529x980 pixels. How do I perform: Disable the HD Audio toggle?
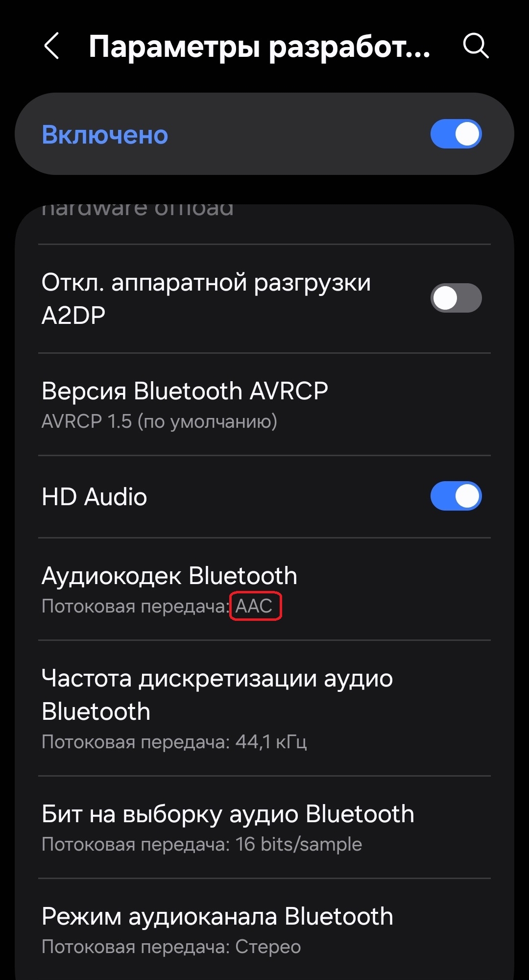pos(456,496)
